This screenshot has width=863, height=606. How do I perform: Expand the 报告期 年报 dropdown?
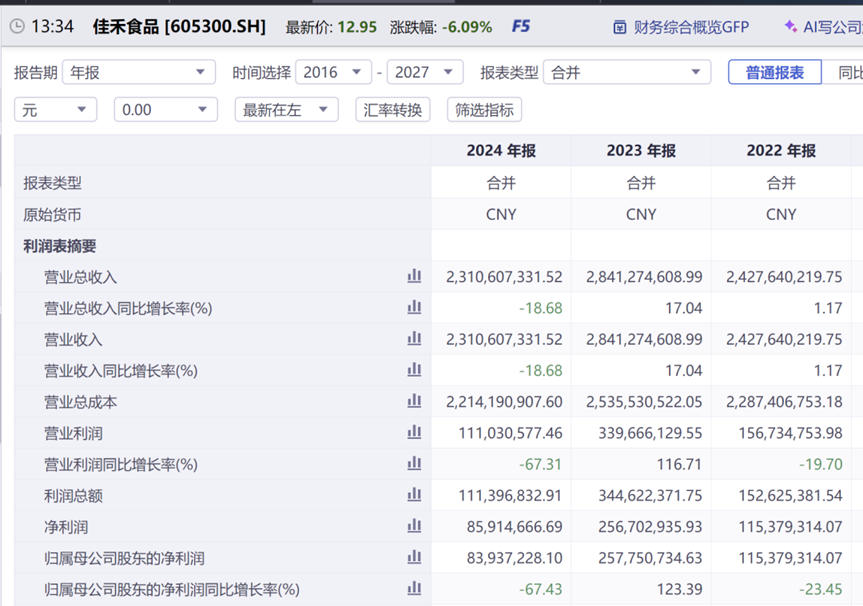pos(139,72)
